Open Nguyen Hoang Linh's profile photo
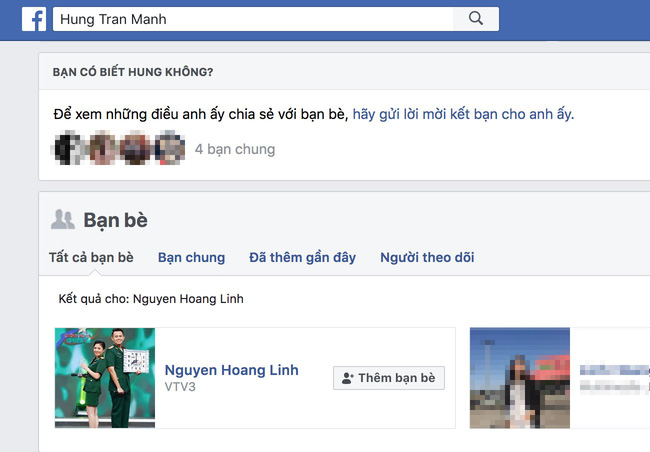Viewport: 650px width, 452px height. click(x=105, y=378)
